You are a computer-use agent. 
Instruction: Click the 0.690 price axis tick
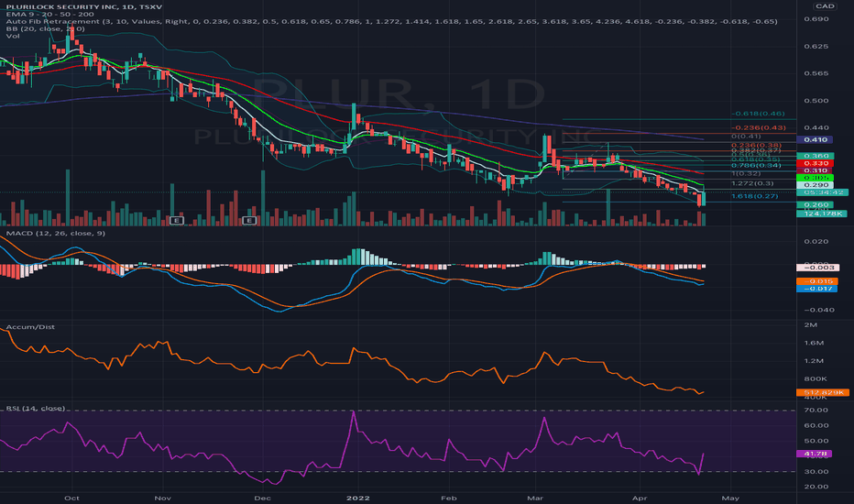coord(816,18)
